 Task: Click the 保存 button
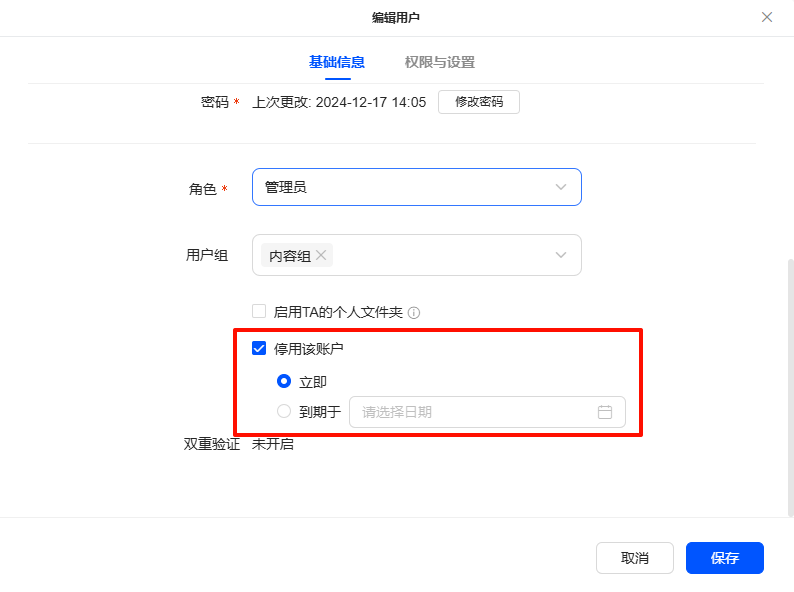tap(725, 558)
